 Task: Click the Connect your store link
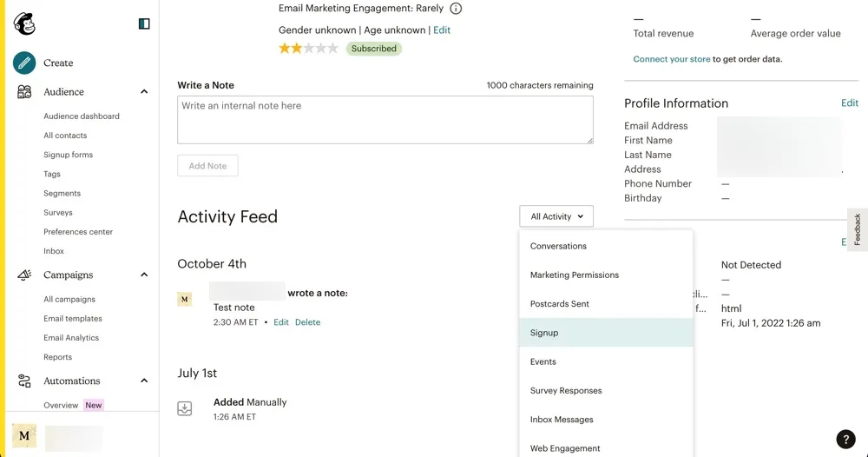pos(671,59)
